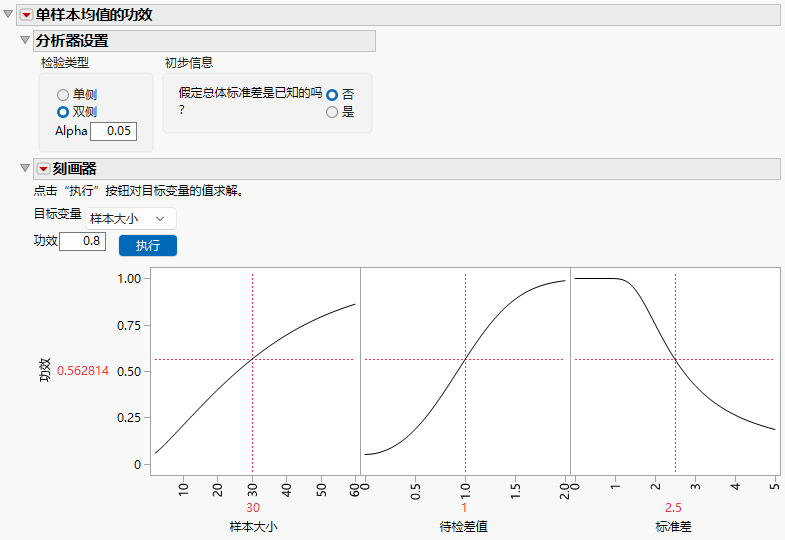Open the 目标变量 dropdown
Image resolution: width=785 pixels, height=540 pixels.
click(x=131, y=219)
